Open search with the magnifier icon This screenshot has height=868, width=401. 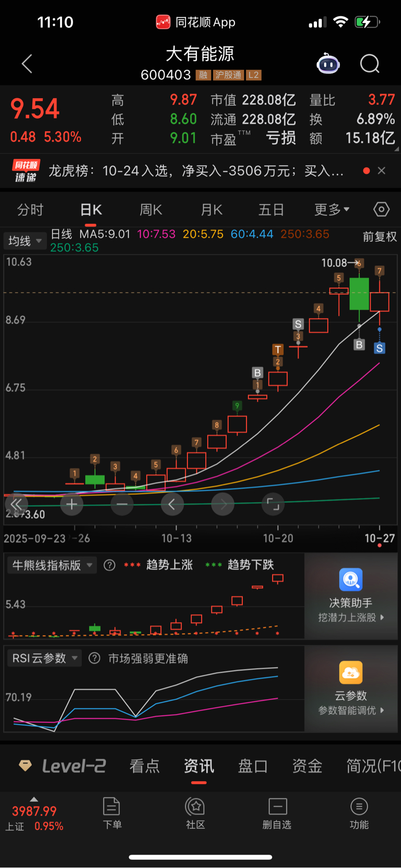(370, 64)
